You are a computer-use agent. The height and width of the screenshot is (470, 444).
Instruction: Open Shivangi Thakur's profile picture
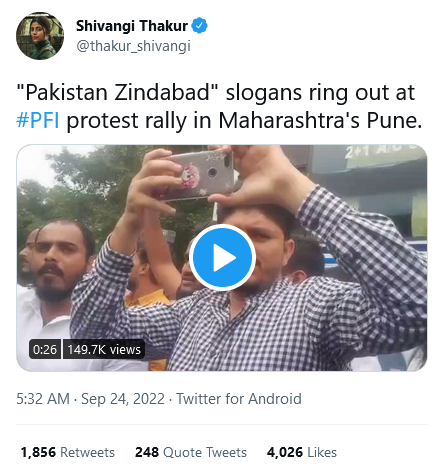pos(40,36)
